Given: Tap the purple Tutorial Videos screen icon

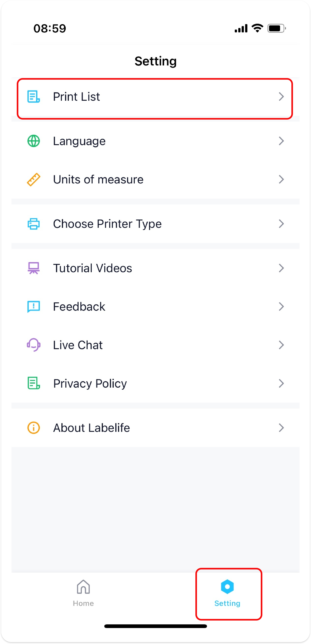Looking at the screenshot, I should pyautogui.click(x=33, y=268).
